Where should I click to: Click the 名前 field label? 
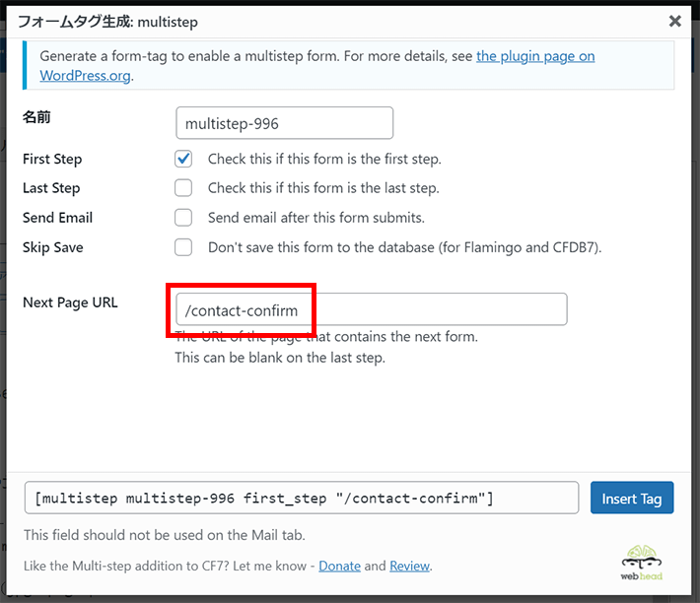36,117
